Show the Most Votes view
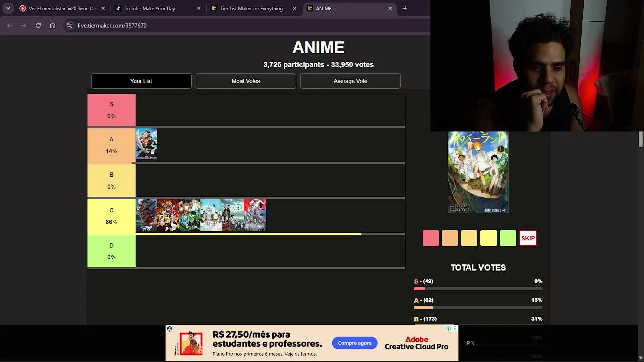This screenshot has height=362, width=644. coord(246,81)
